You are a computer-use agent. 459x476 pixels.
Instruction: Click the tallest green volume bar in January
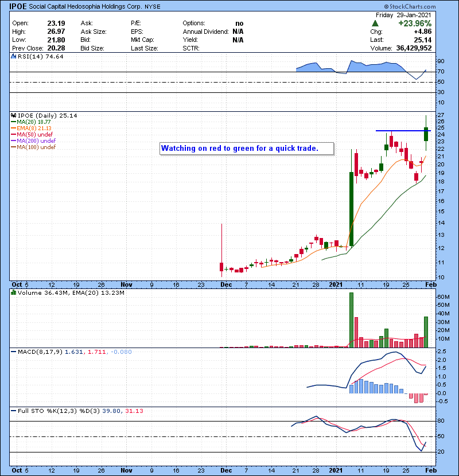(x=352, y=320)
